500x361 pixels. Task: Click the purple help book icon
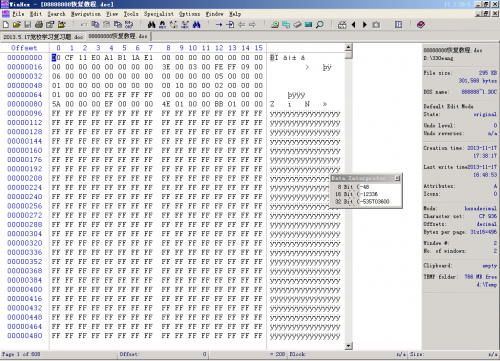click(421, 25)
